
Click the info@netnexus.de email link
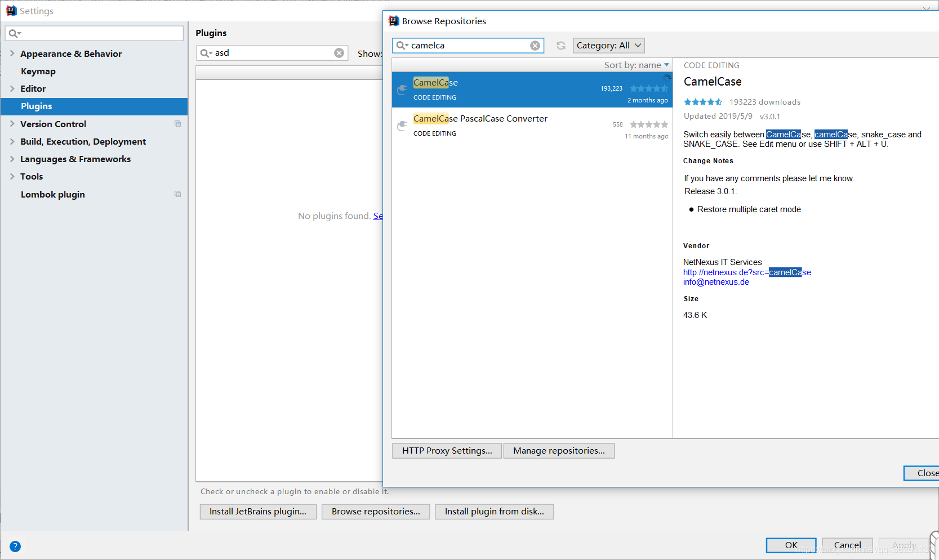716,282
